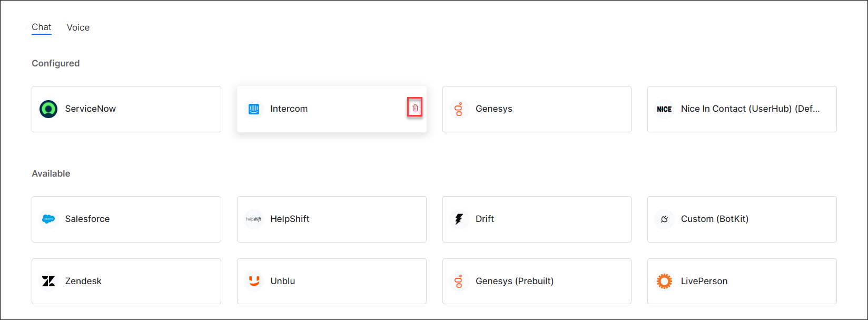Select the Salesforce agent integration card
The image size is (868, 320).
click(126, 219)
